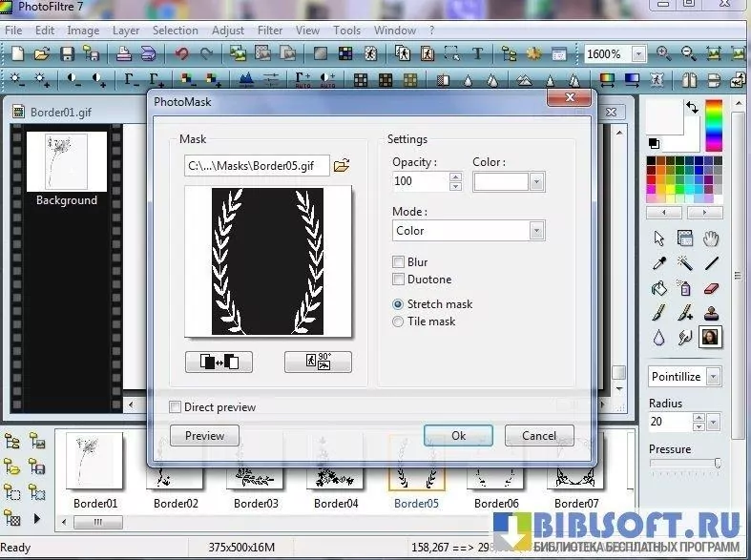Image resolution: width=751 pixels, height=560 pixels.
Task: Select the Tile mask radio option
Action: (399, 321)
